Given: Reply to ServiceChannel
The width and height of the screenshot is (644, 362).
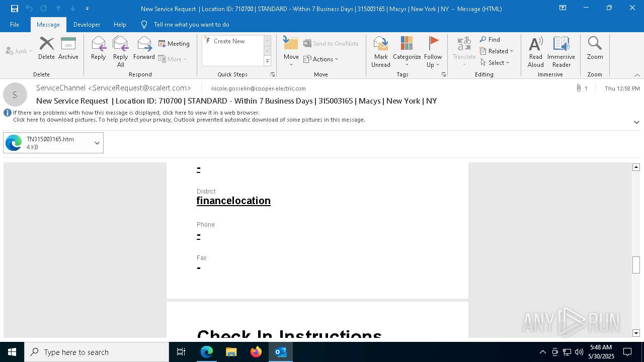Looking at the screenshot, I should click(x=99, y=49).
